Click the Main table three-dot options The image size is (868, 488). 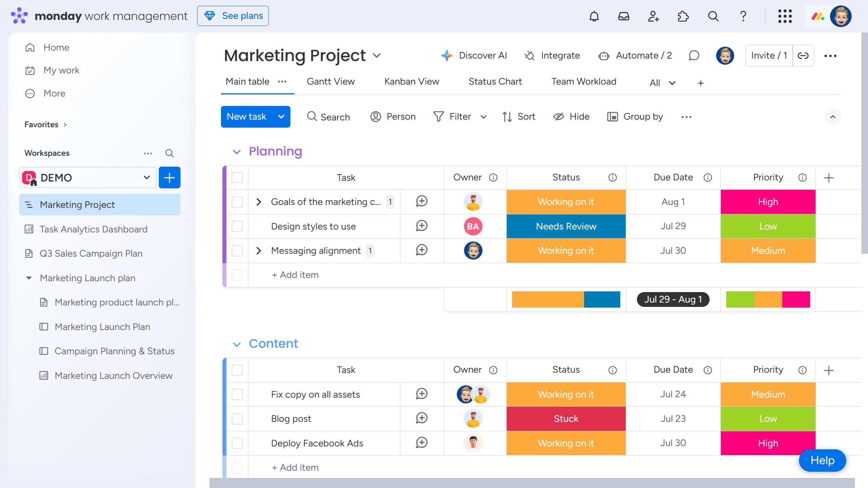(282, 82)
